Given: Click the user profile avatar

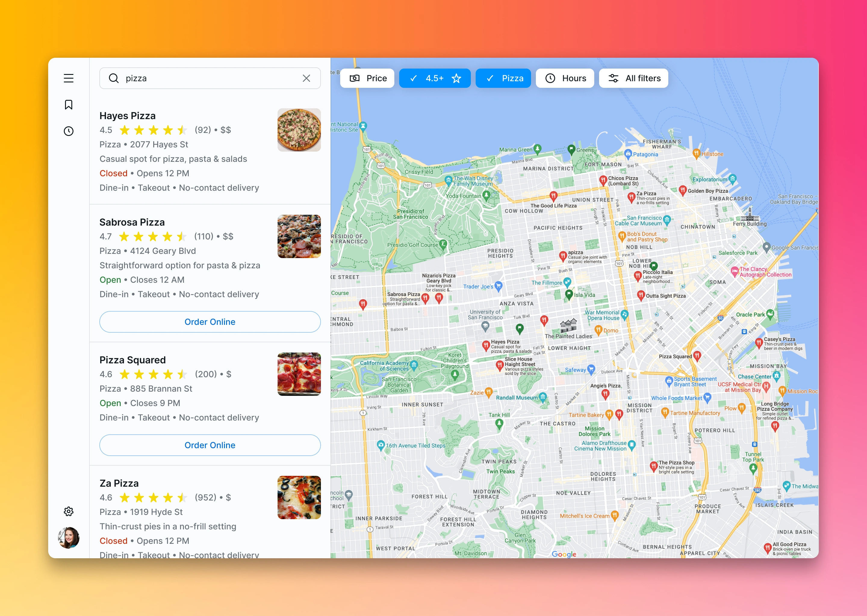Looking at the screenshot, I should [x=68, y=537].
